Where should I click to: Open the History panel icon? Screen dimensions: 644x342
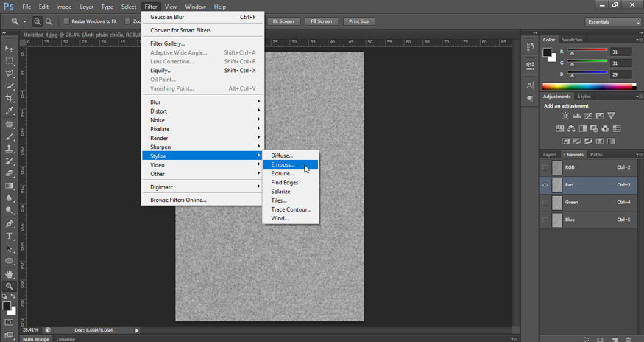point(530,47)
